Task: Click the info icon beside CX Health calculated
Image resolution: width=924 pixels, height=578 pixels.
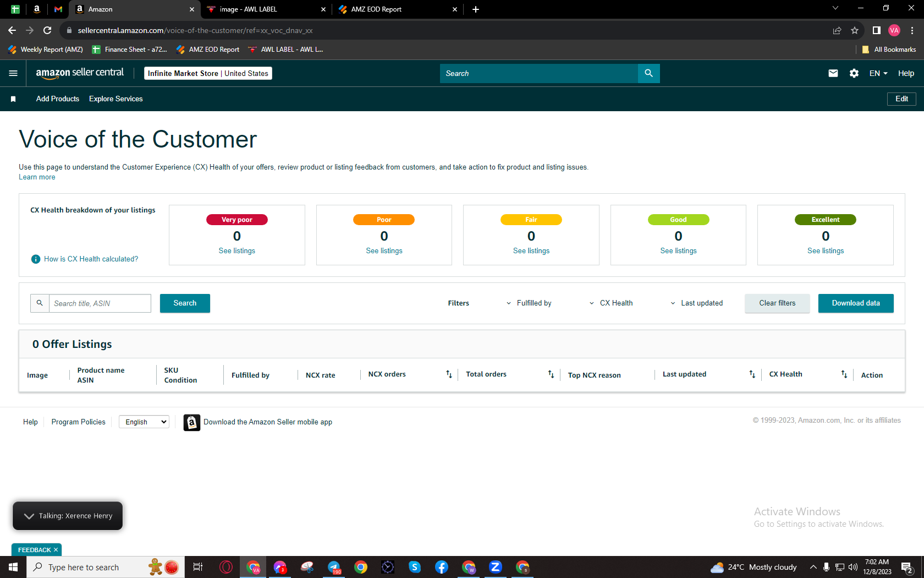Action: 36,259
